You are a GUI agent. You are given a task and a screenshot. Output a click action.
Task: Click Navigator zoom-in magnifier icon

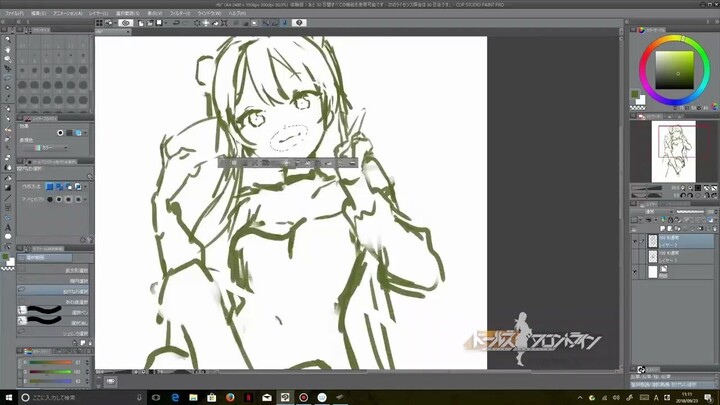[x=690, y=188]
